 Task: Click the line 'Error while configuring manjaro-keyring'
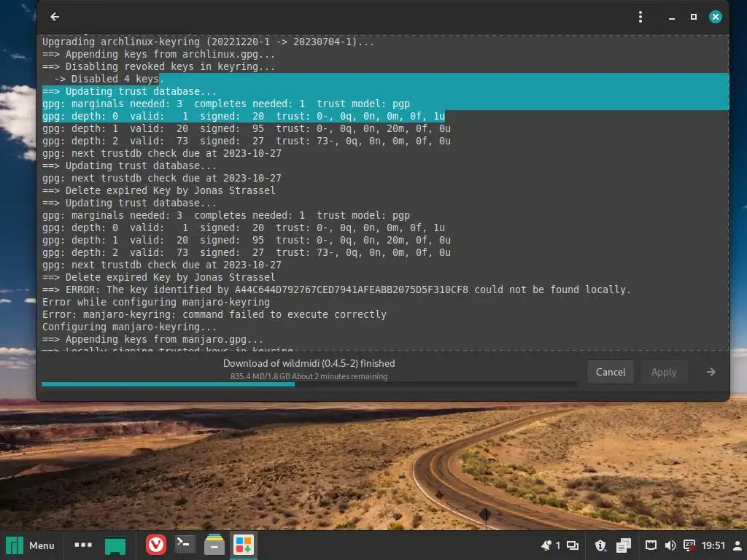(156, 302)
